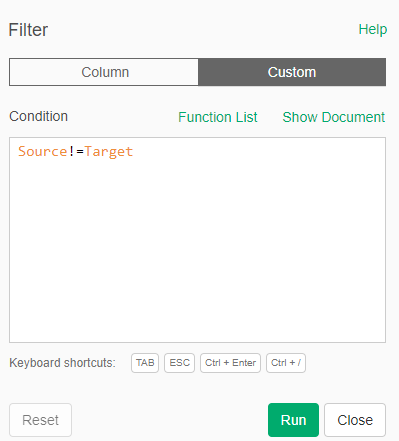Click the Run button
The image size is (399, 441).
tap(293, 420)
